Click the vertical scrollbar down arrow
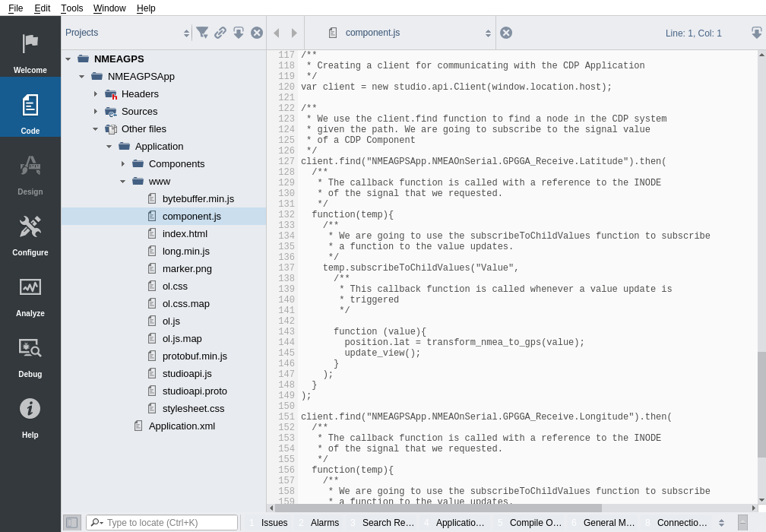The width and height of the screenshot is (766, 532). pyautogui.click(x=761, y=500)
